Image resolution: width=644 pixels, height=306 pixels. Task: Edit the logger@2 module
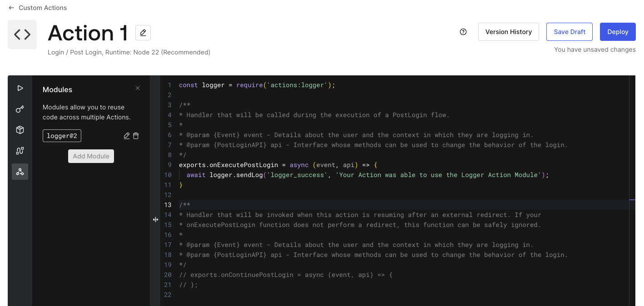[127, 136]
